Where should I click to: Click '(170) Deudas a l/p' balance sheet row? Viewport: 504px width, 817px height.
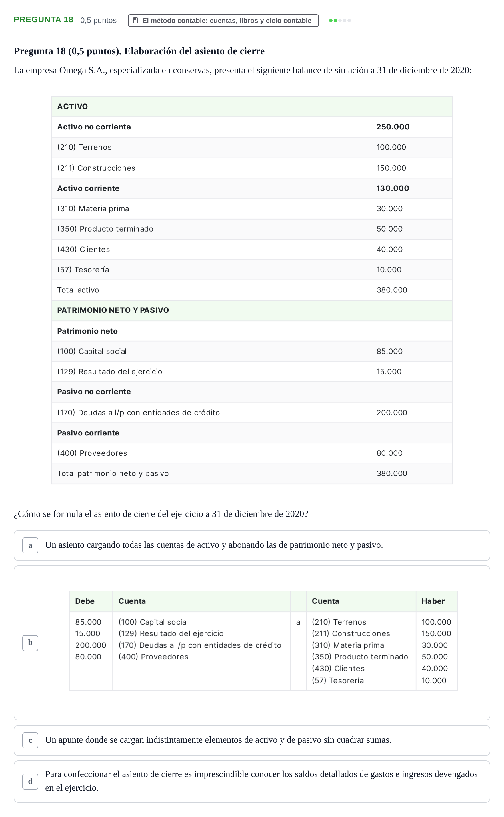click(252, 412)
